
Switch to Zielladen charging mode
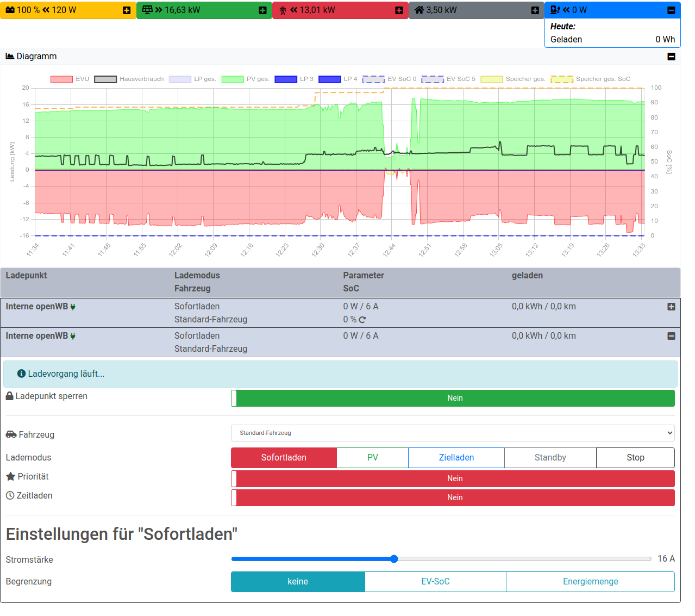tap(456, 458)
